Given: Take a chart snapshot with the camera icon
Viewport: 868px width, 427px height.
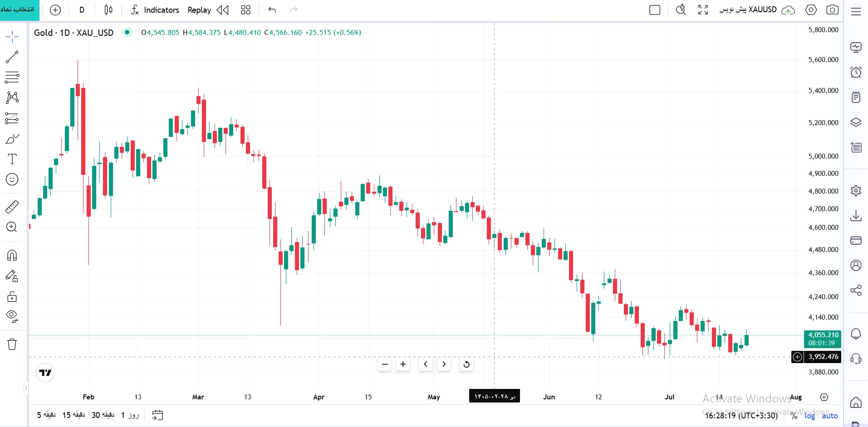Looking at the screenshot, I should coord(832,10).
